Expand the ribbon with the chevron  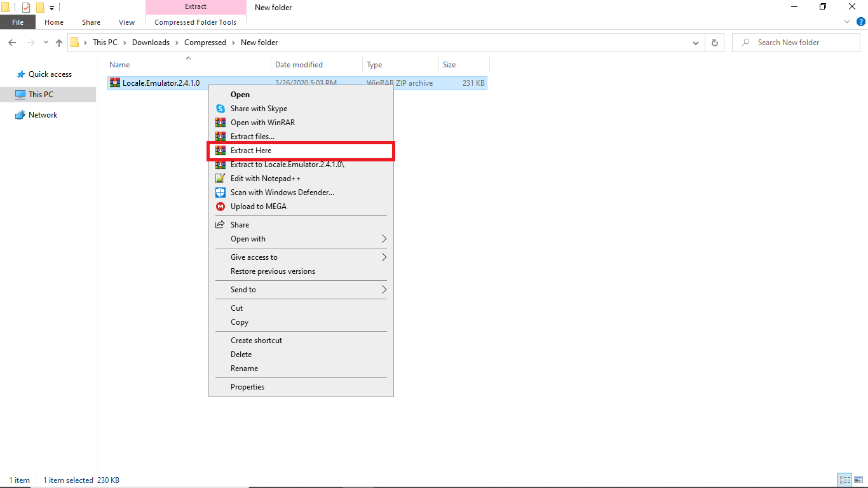coord(847,22)
